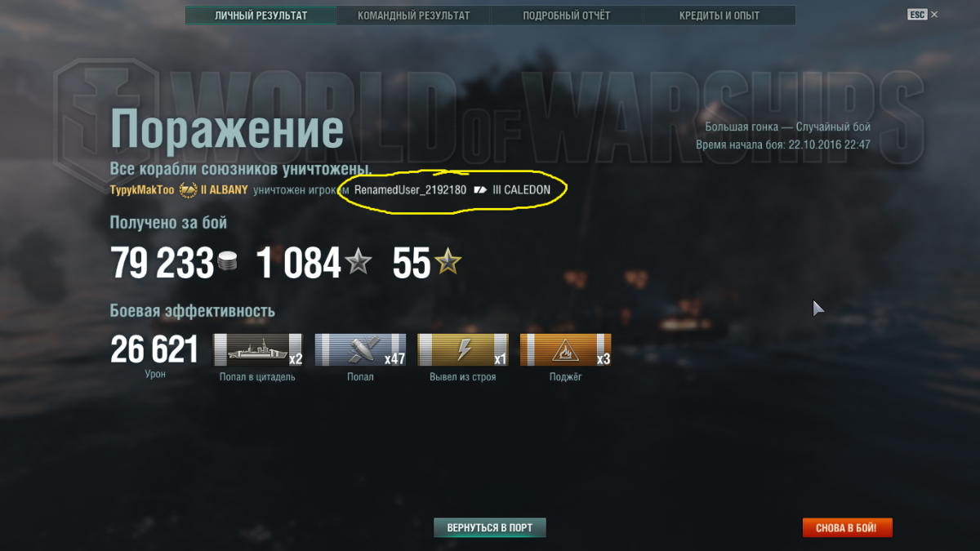The width and height of the screenshot is (980, 551).
Task: Click the Поражение defeat heading
Action: (x=227, y=131)
